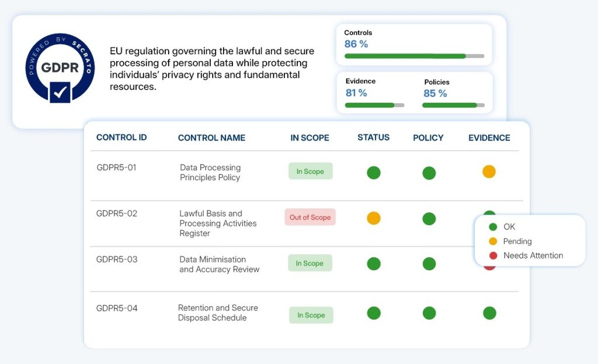The image size is (598, 364).
Task: Click the OK legend label
Action: [x=509, y=227]
